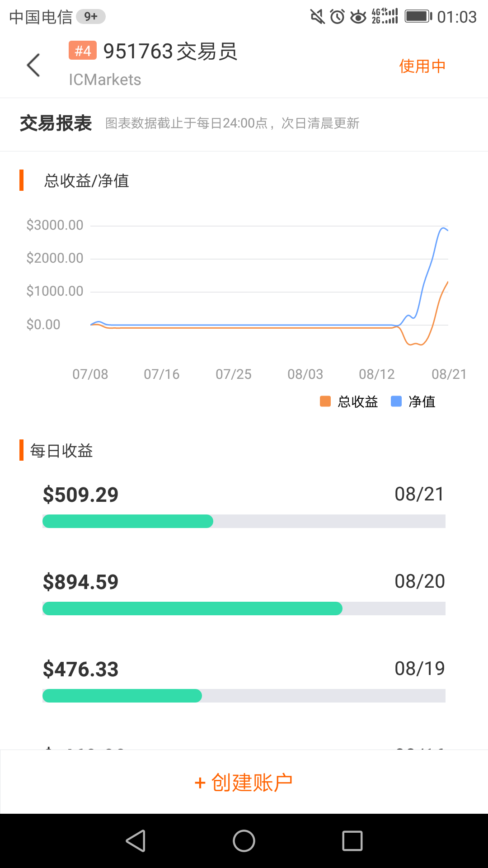Tap Android back navigation button
This screenshot has width=488, height=868.
coord(136,841)
